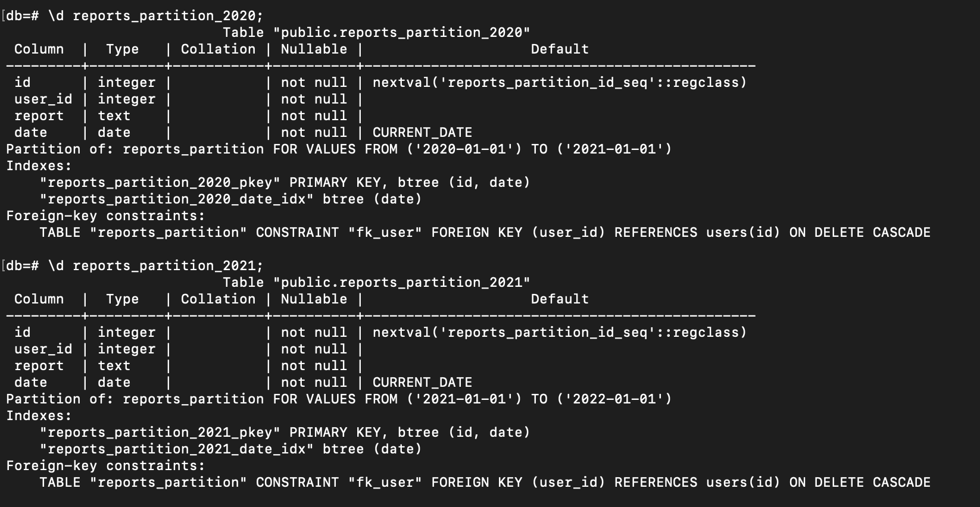The width and height of the screenshot is (980, 507).
Task: Click the Table "public.reports_partition_2021" heading
Action: coord(376,282)
